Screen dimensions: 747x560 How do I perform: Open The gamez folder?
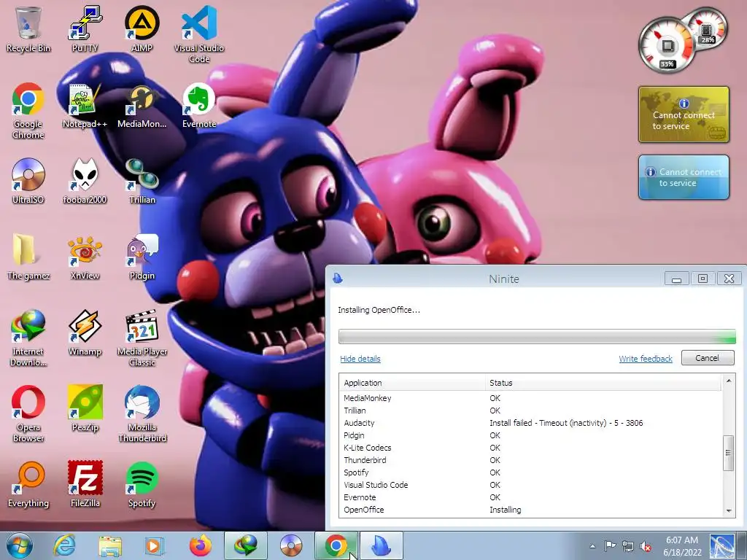(28, 257)
